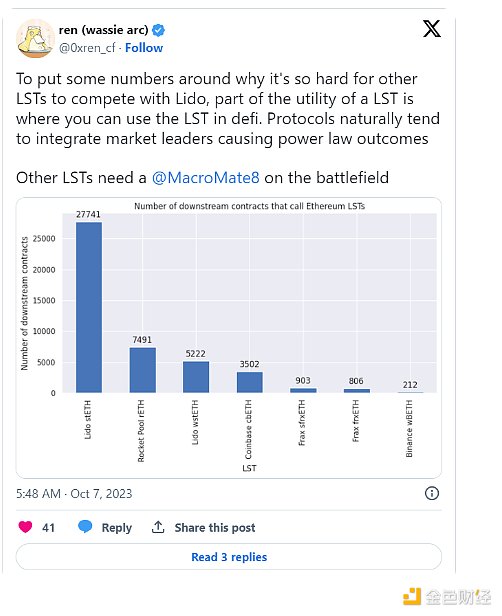
Task: Open the downstream contracts chart image
Action: [x=229, y=338]
